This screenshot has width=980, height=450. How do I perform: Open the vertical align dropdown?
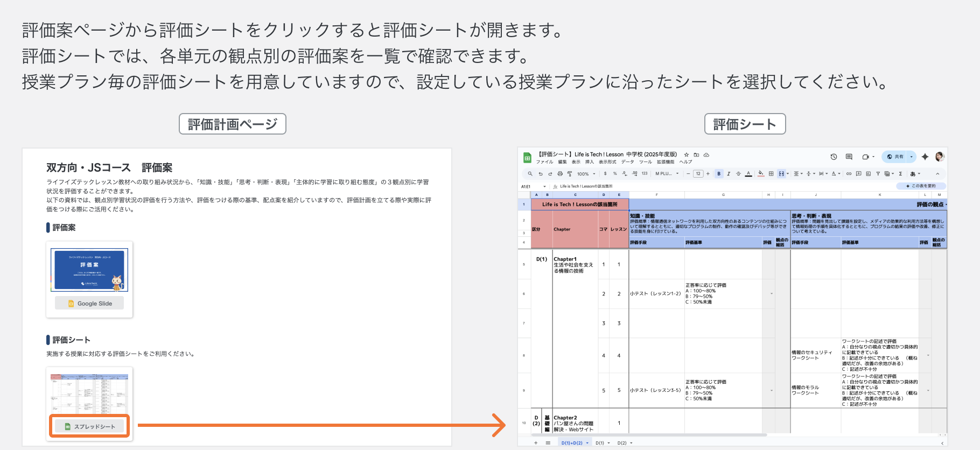[811, 173]
